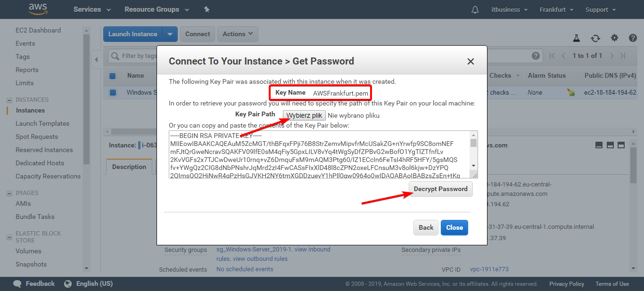Open the Actions dropdown button
Image resolution: width=644 pixels, height=291 pixels.
point(238,34)
